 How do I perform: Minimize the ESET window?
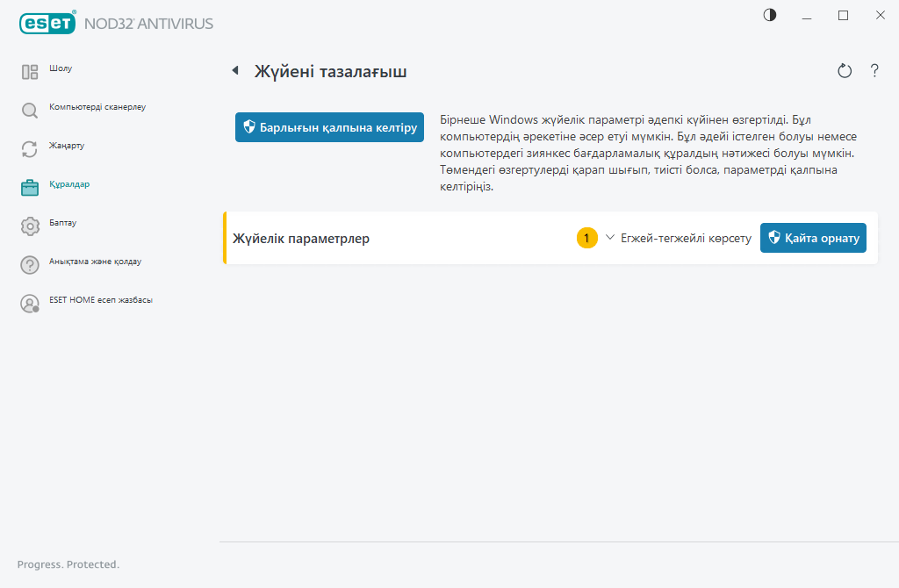(807, 15)
